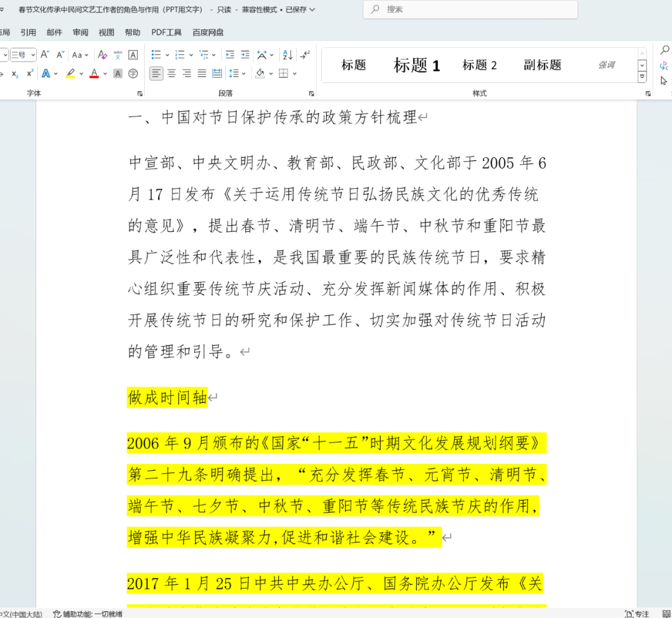Expand bullet list style dropdown arrow
Screen dimensions: 672x618
pos(167,55)
